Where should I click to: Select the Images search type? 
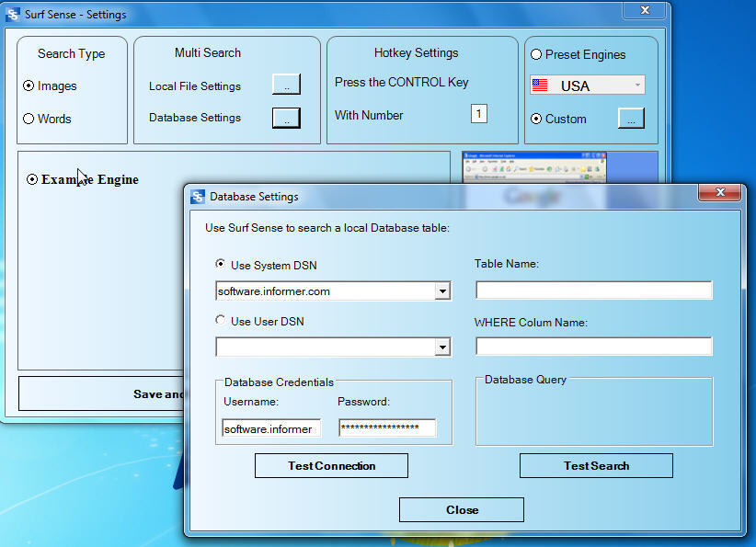(29, 85)
